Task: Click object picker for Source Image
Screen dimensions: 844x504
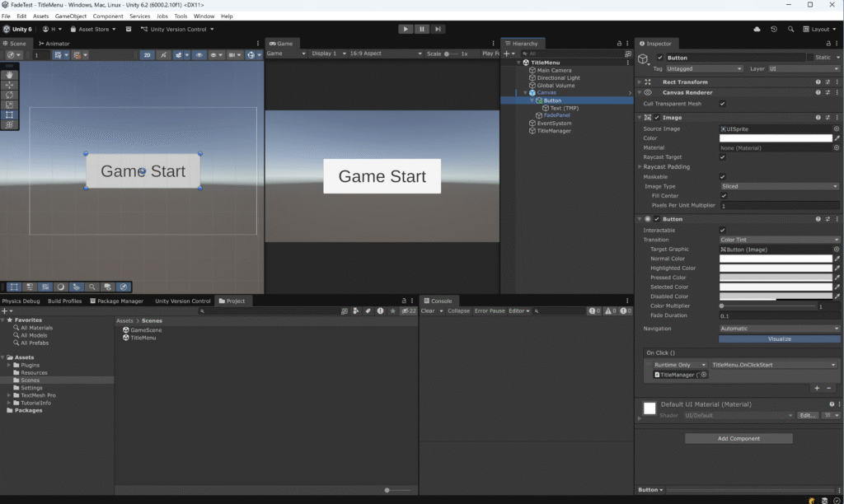Action: pos(837,129)
